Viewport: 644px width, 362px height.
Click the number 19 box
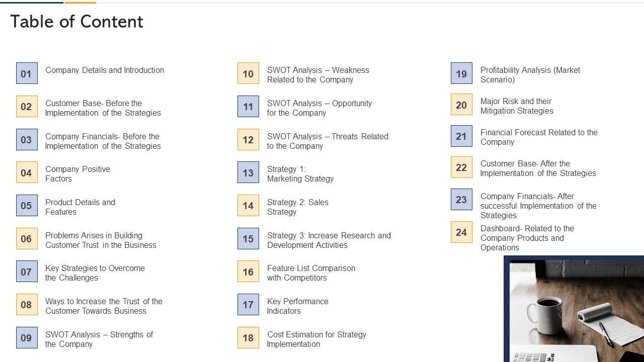point(461,73)
